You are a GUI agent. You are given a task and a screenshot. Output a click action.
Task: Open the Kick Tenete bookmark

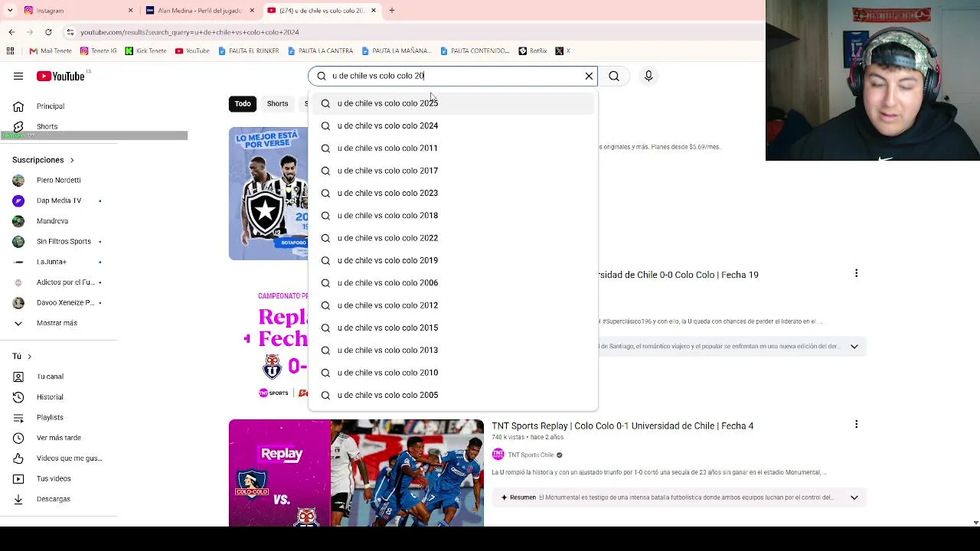point(145,51)
